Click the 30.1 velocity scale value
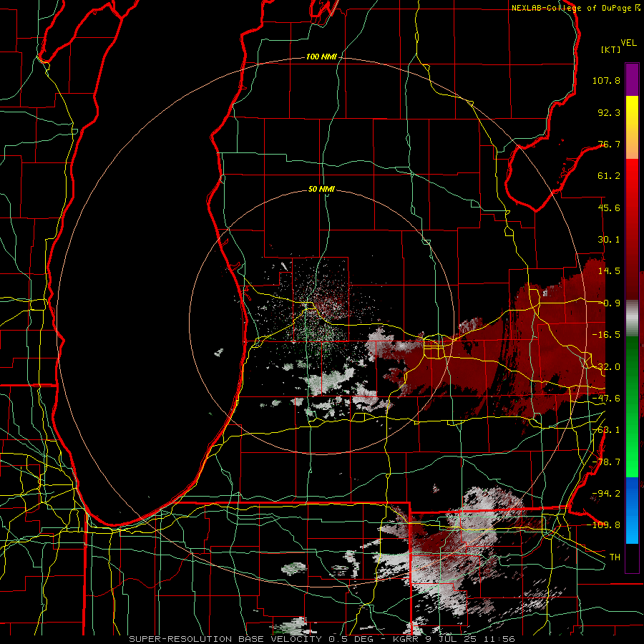Viewport: 644px width, 644px height. [609, 240]
